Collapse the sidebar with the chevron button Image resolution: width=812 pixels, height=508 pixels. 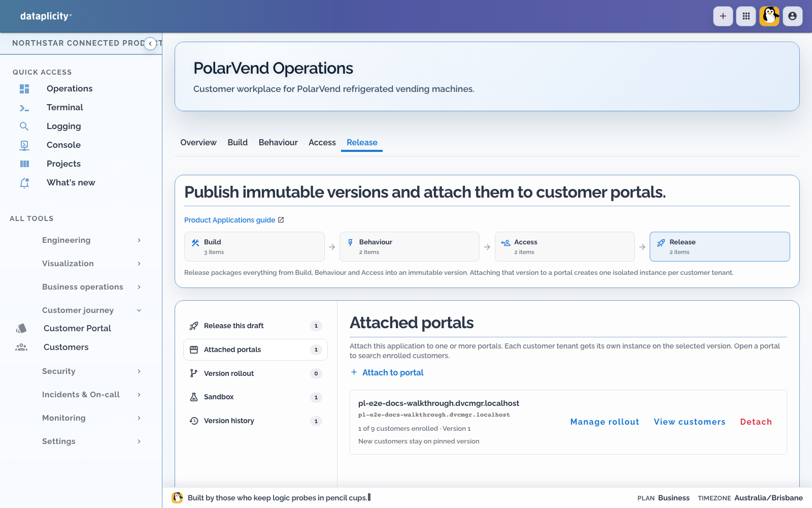(150, 44)
